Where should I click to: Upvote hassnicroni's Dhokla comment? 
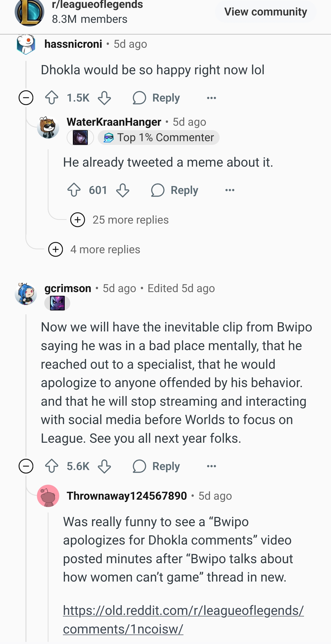coord(52,98)
